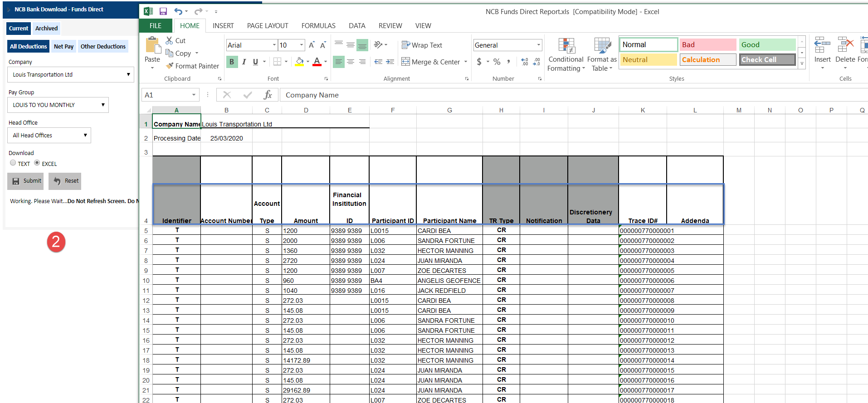The image size is (868, 403).
Task: Activate the Format Painter brush
Action: tap(170, 66)
